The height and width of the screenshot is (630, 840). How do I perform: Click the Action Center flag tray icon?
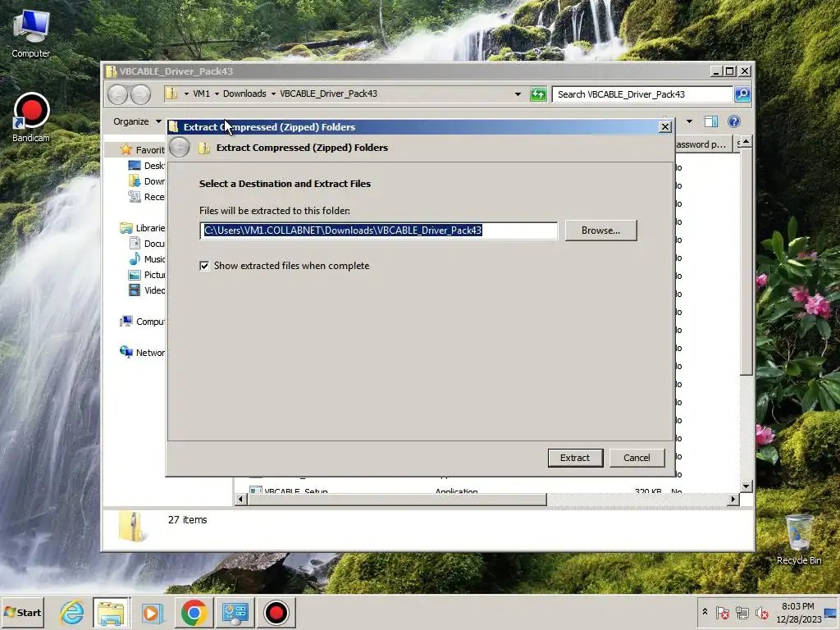[723, 612]
